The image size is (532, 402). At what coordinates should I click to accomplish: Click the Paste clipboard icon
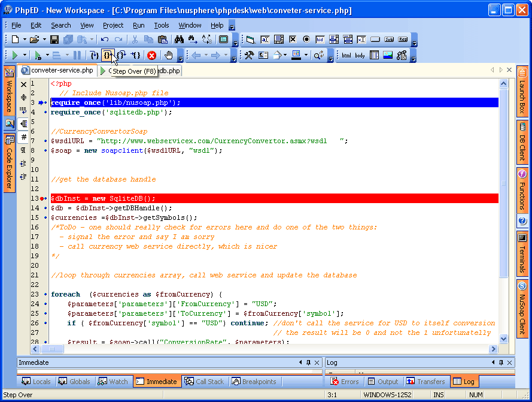162,40
